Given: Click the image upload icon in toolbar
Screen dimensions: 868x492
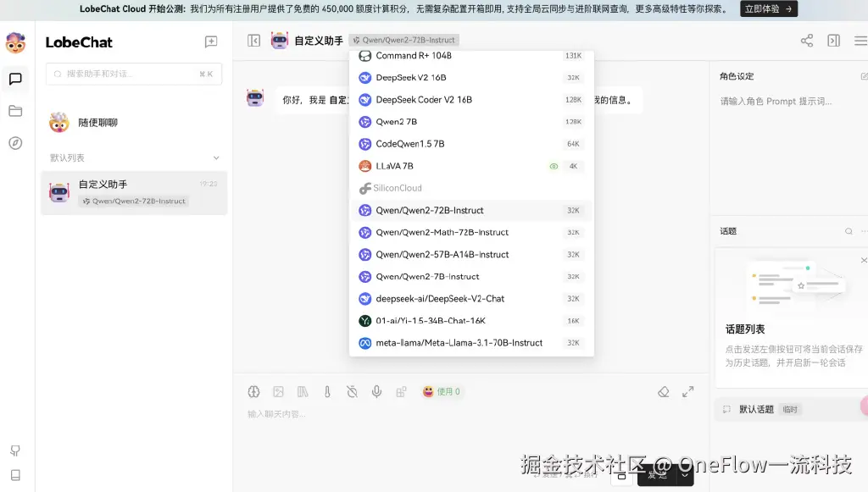Looking at the screenshot, I should (278, 392).
